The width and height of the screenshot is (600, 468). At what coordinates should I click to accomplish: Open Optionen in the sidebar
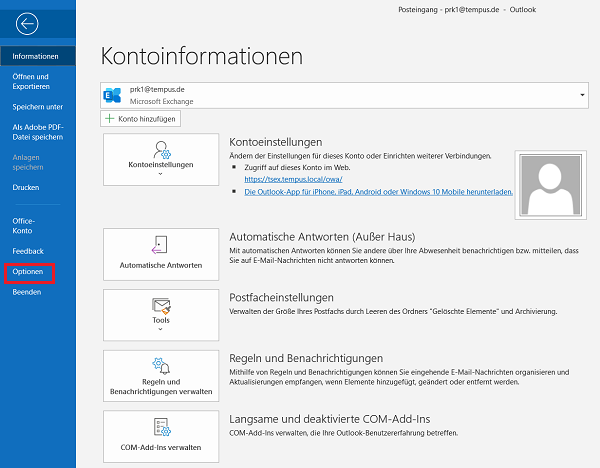point(29,272)
